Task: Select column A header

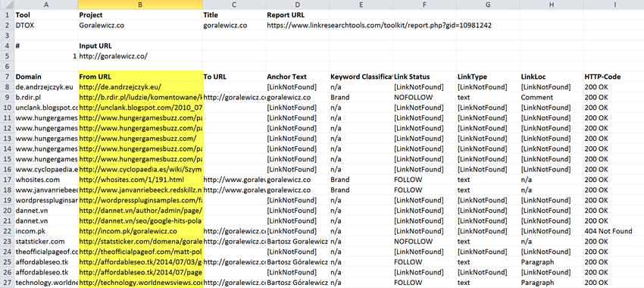Action: tap(46, 5)
